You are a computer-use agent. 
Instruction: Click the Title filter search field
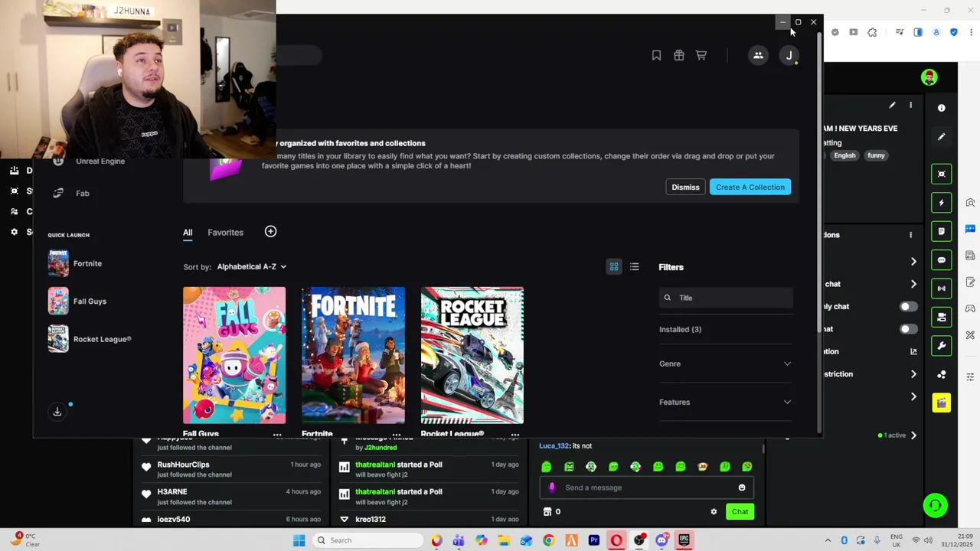[x=726, y=298]
